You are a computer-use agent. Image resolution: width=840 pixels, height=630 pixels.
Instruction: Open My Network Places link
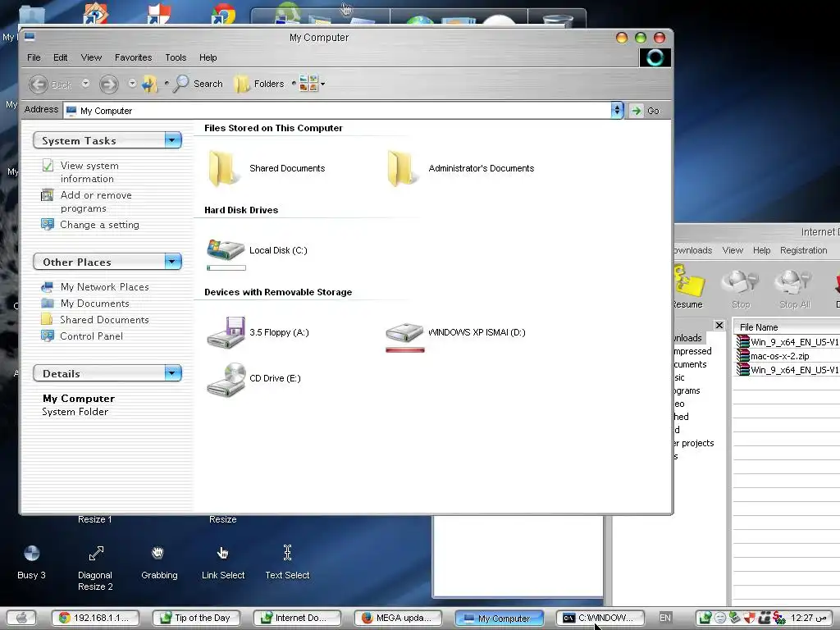[x=104, y=286]
